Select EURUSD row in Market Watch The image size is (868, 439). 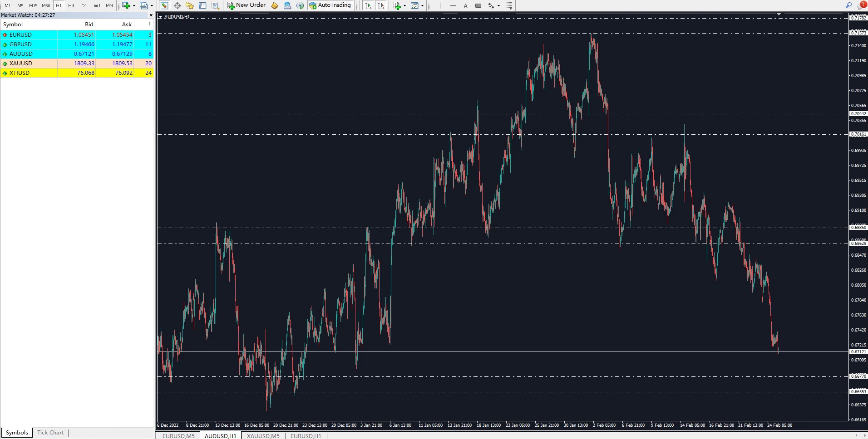tap(77, 34)
